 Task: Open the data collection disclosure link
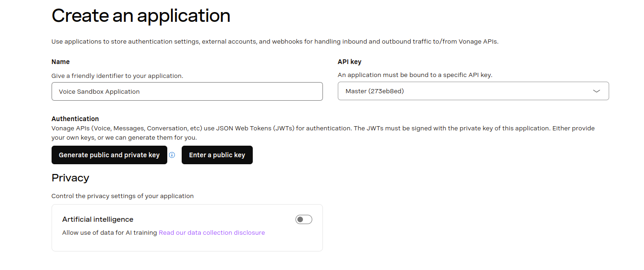212,232
